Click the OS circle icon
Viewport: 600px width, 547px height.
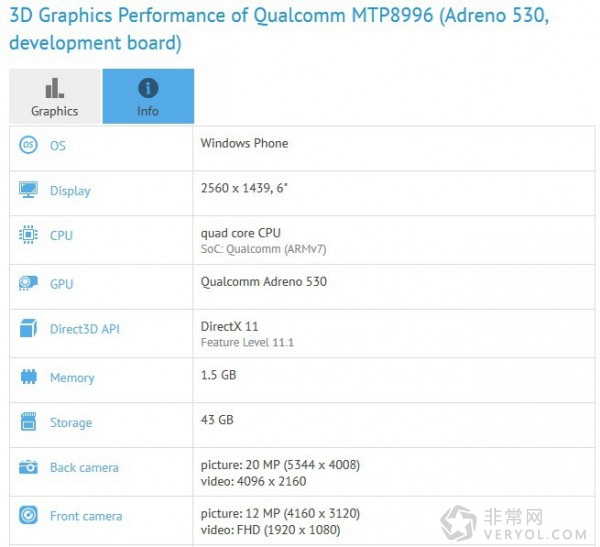click(28, 145)
